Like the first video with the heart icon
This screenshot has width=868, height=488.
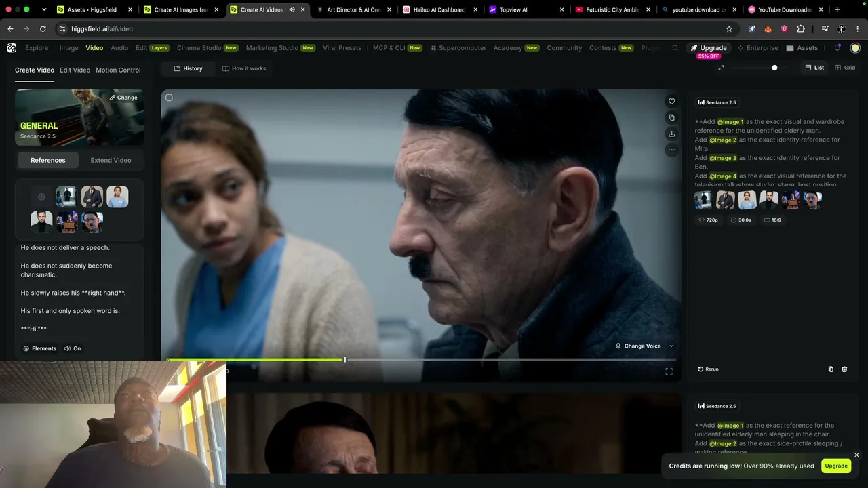pos(671,102)
